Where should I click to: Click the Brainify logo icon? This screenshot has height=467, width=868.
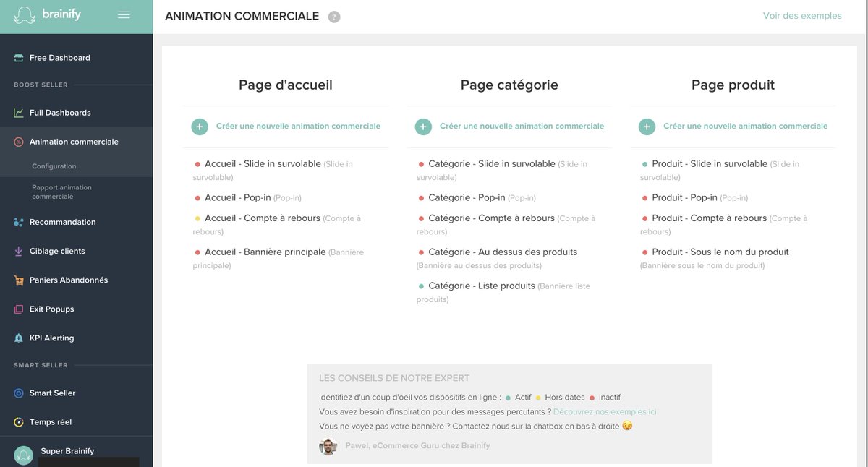pyautogui.click(x=25, y=15)
